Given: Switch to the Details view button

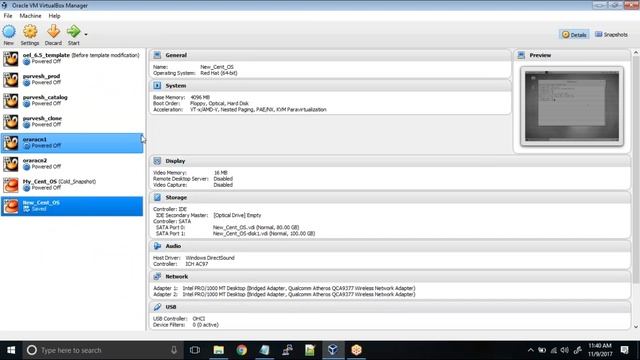Looking at the screenshot, I should [574, 35].
